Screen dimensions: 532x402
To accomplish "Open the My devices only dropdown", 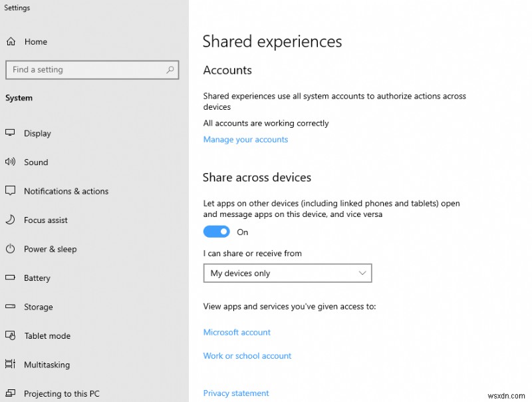I will coord(287,273).
